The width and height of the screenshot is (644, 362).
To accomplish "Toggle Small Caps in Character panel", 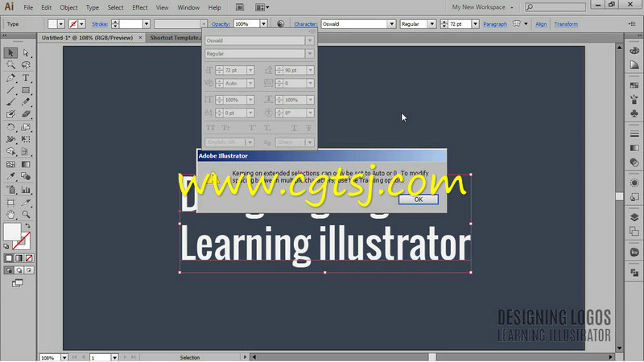I will tap(226, 128).
